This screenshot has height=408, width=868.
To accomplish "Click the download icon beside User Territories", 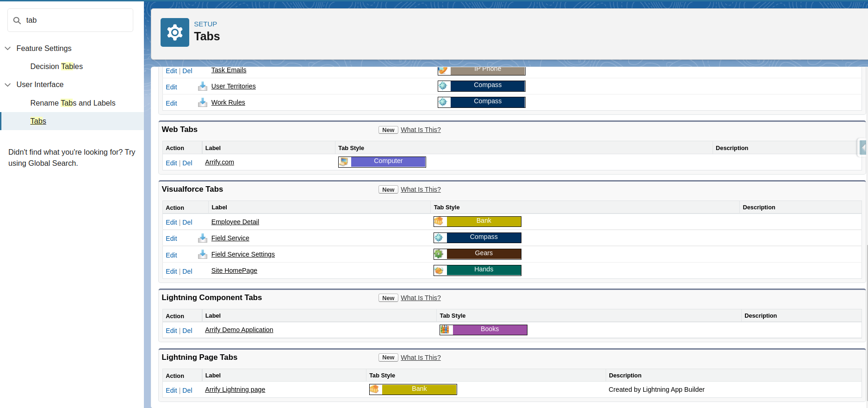I will pos(203,86).
